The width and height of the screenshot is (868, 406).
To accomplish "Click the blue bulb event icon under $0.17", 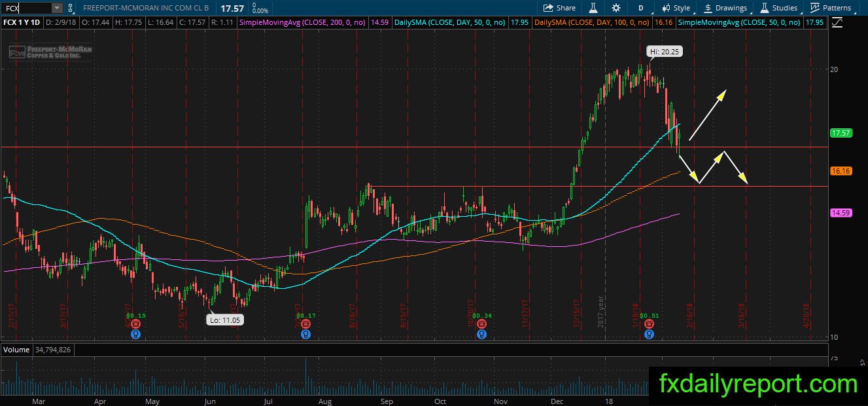I will point(305,334).
